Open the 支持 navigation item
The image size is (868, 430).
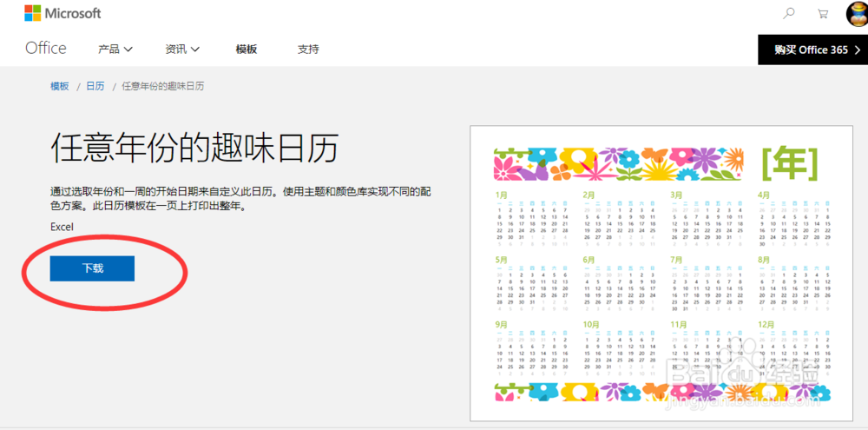point(308,50)
